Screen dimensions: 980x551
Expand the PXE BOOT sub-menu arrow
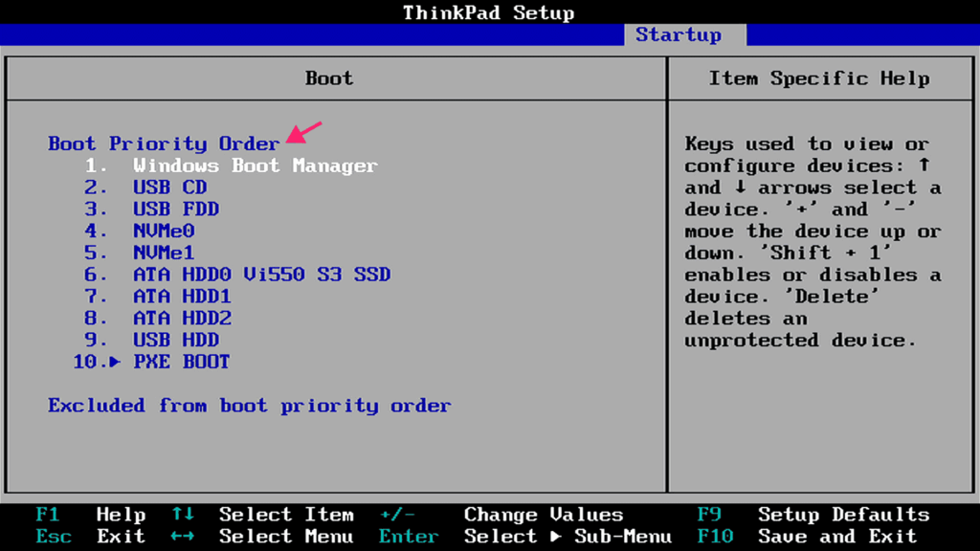[x=115, y=362]
